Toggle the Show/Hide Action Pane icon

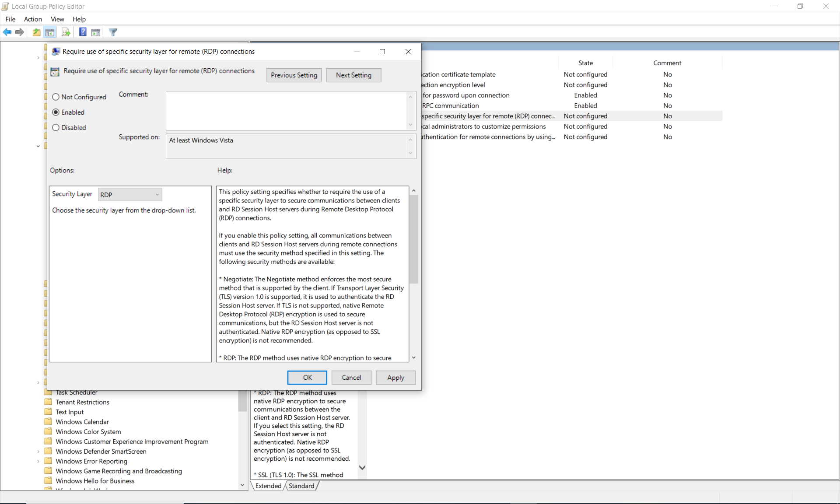coord(96,32)
